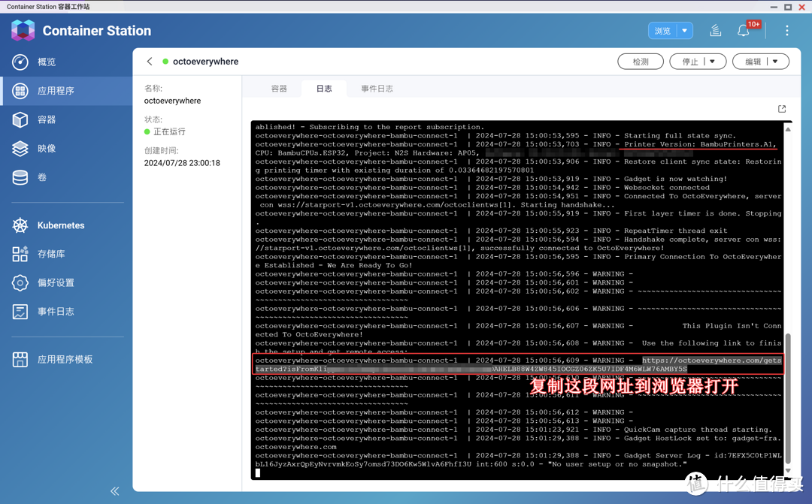This screenshot has height=504, width=812.
Task: Open Kubernetes helm wheel icon
Action: pyautogui.click(x=20, y=225)
